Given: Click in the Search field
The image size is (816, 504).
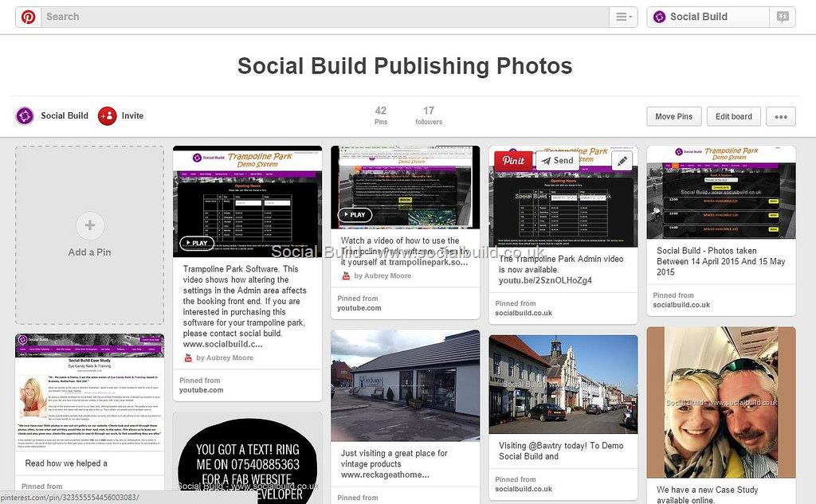Looking at the screenshot, I should point(325,17).
